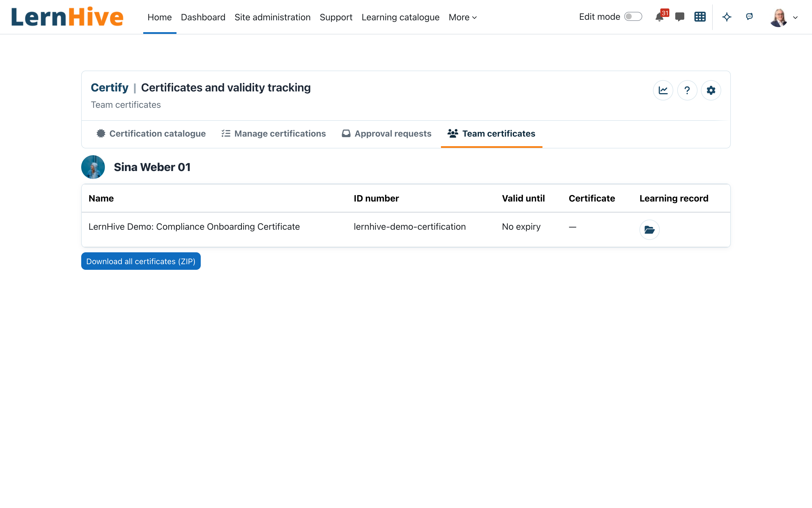Viewport: 812px width, 508px height.
Task: Click the Learning record column header
Action: (x=674, y=198)
